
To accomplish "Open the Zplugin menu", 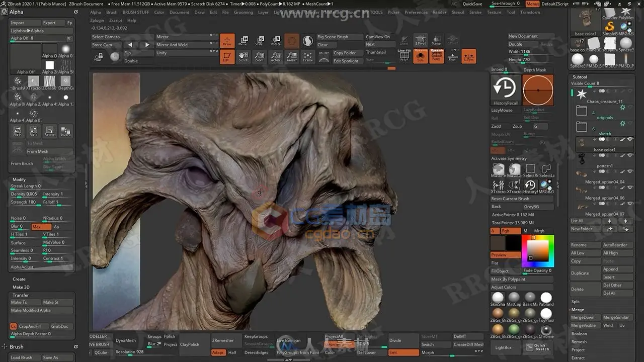I will point(97,21).
